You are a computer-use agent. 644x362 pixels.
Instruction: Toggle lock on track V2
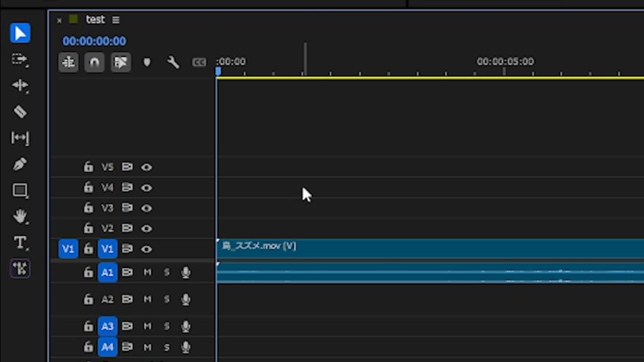[x=88, y=228]
